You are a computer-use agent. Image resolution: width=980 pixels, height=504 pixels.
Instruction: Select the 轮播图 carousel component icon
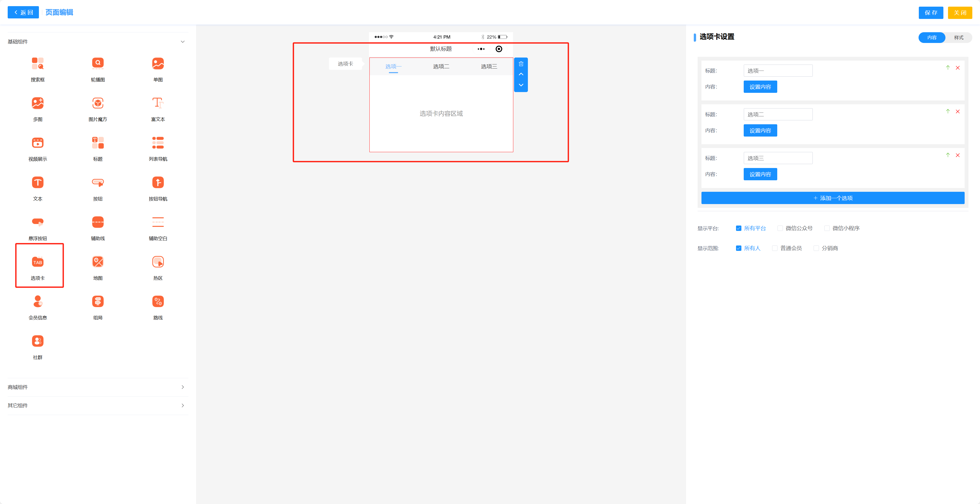98,63
